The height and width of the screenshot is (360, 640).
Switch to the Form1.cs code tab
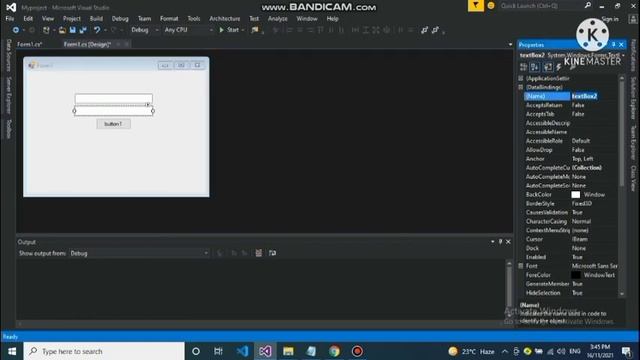(x=30, y=44)
